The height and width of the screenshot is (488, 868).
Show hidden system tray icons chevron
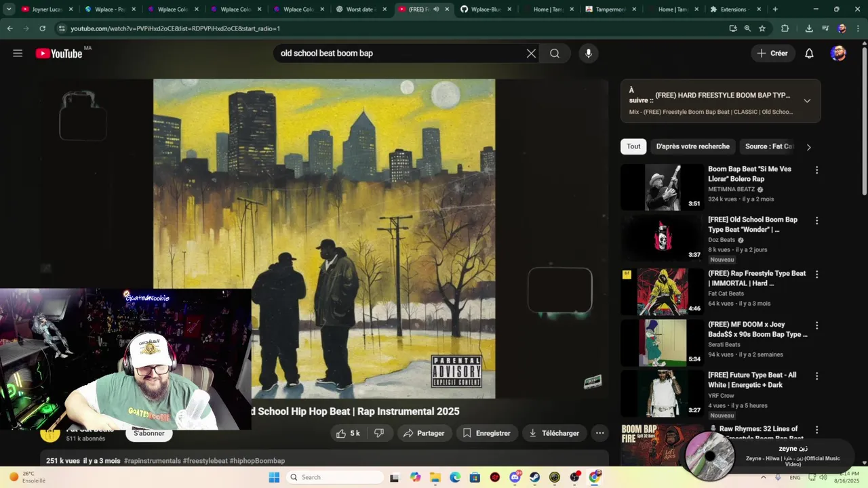764,477
